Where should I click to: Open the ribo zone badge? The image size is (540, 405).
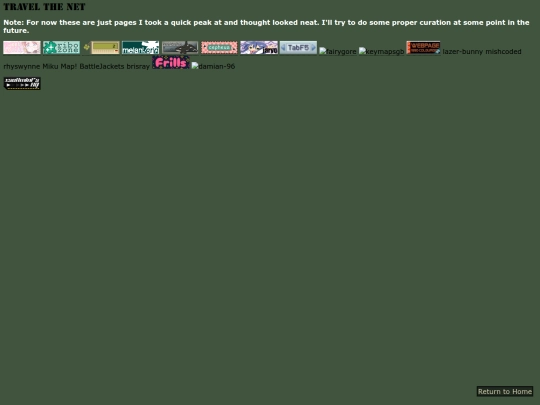coord(61,48)
